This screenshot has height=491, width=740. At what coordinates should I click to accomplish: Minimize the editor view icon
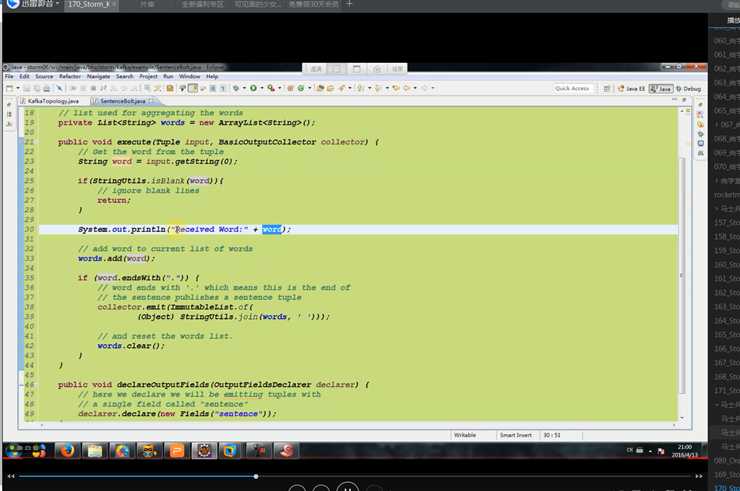674,100
